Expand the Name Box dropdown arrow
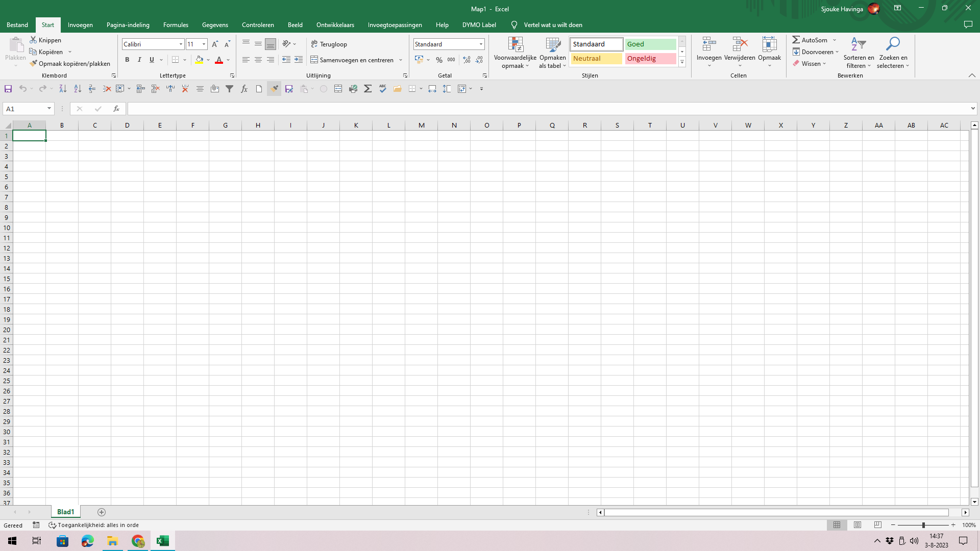 pos(49,109)
